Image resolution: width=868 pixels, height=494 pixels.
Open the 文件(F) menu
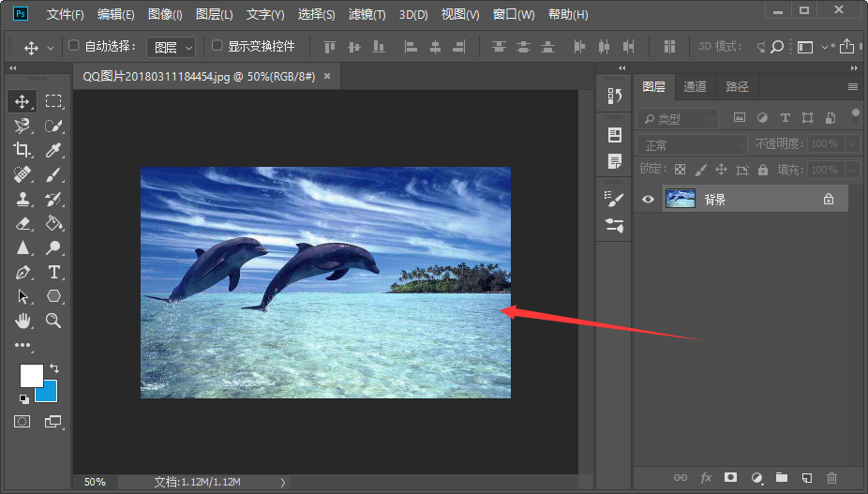(x=66, y=14)
